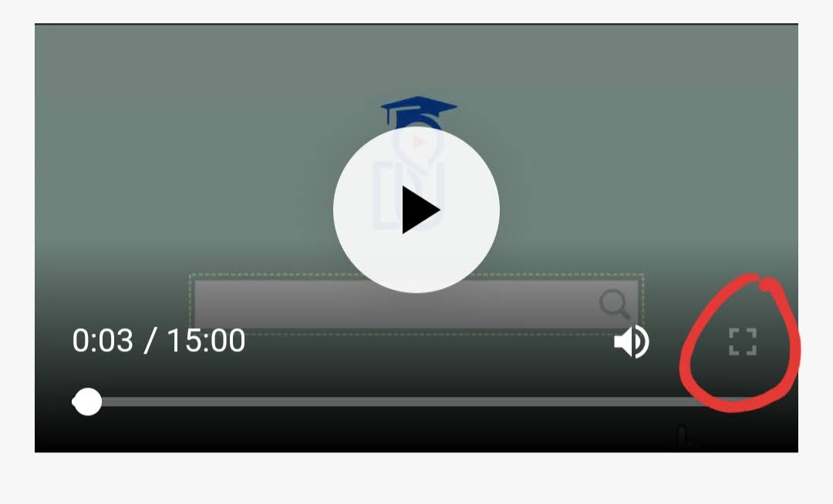Image resolution: width=833 pixels, height=504 pixels.
Task: Click the magnifying glass icon in the video frame
Action: pos(615,304)
